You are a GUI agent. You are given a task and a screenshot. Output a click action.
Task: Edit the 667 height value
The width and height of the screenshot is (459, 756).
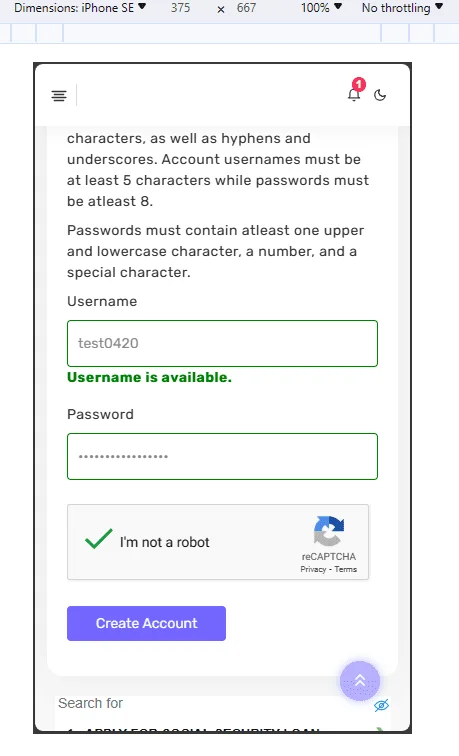click(x=246, y=8)
